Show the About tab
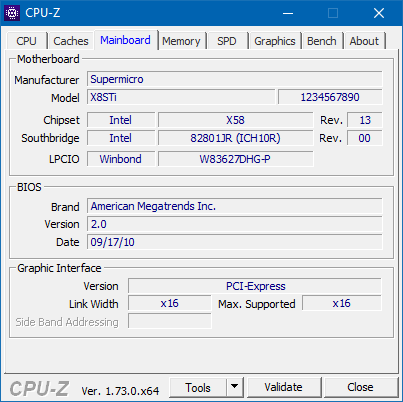Image resolution: width=403 pixels, height=402 pixels. coord(364,41)
